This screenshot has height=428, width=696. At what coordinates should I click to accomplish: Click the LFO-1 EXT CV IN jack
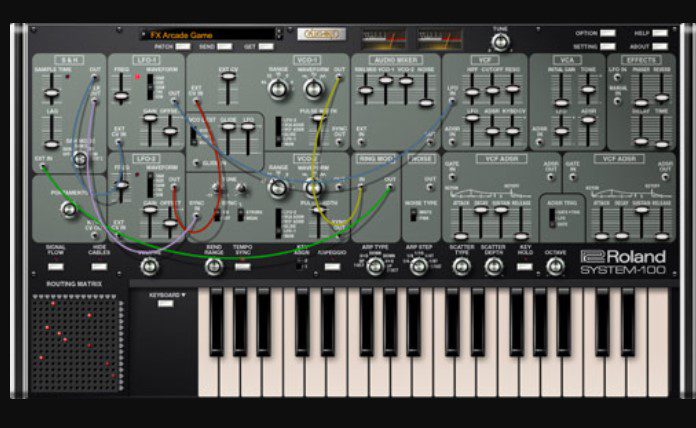(x=119, y=142)
